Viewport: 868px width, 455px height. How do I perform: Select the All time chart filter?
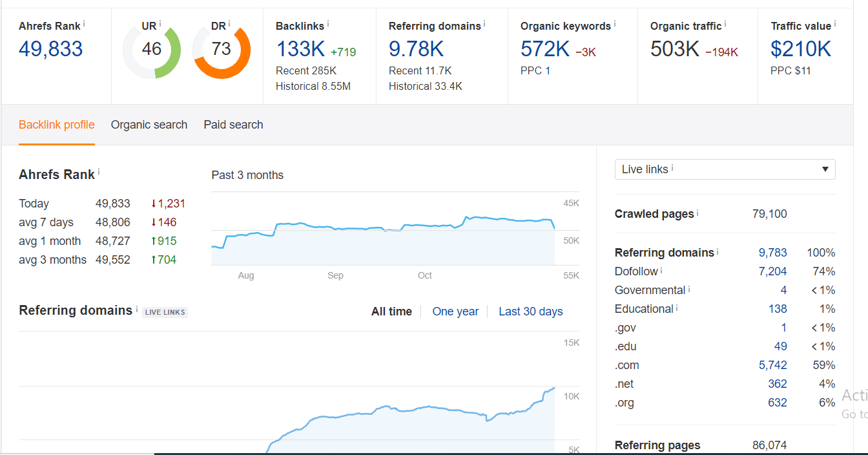391,311
